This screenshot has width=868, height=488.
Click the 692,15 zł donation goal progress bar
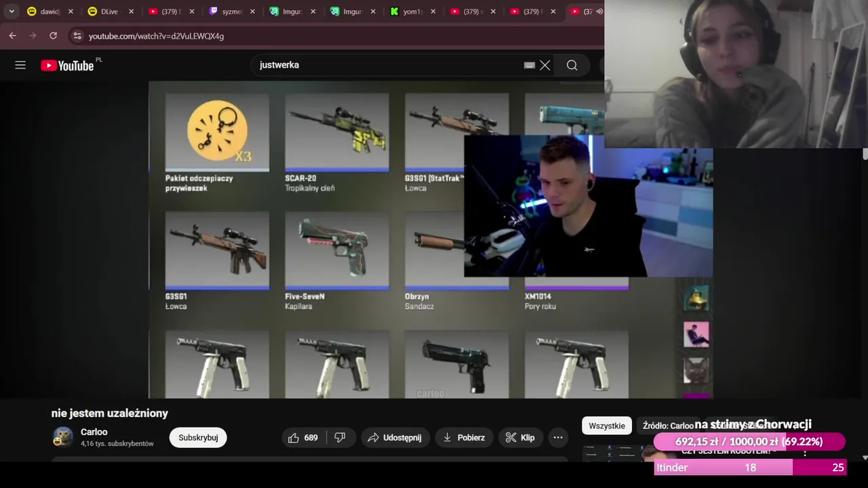click(x=749, y=442)
